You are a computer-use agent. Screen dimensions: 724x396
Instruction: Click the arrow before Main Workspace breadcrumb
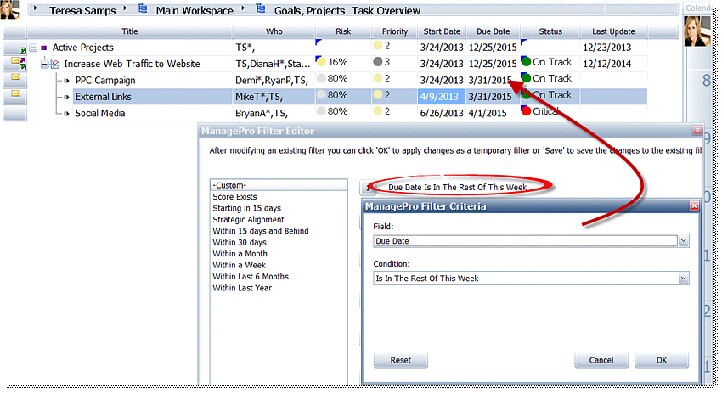click(125, 8)
